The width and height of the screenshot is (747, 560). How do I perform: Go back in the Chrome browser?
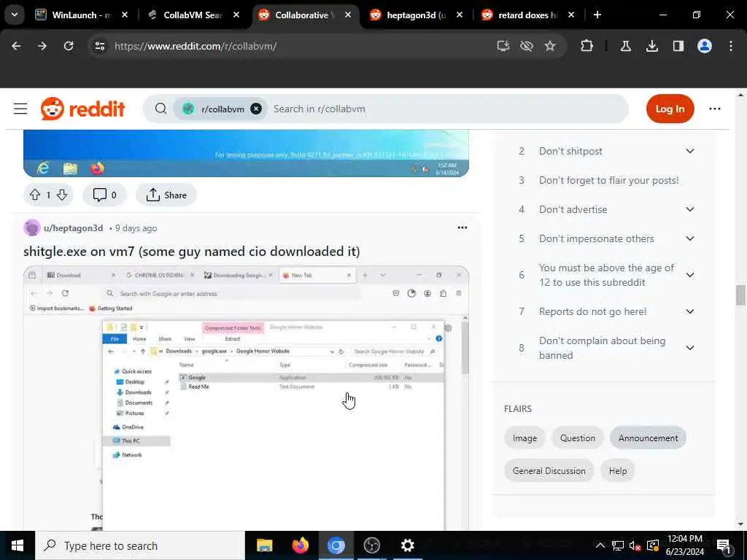[16, 46]
